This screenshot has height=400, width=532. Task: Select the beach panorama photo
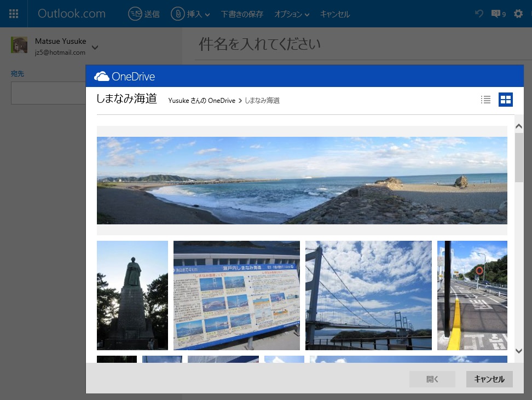click(x=302, y=180)
